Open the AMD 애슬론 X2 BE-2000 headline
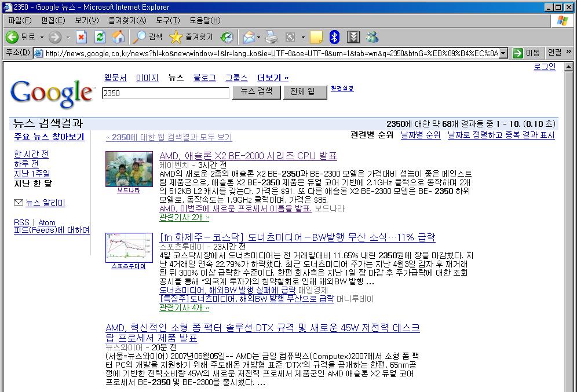 248,156
